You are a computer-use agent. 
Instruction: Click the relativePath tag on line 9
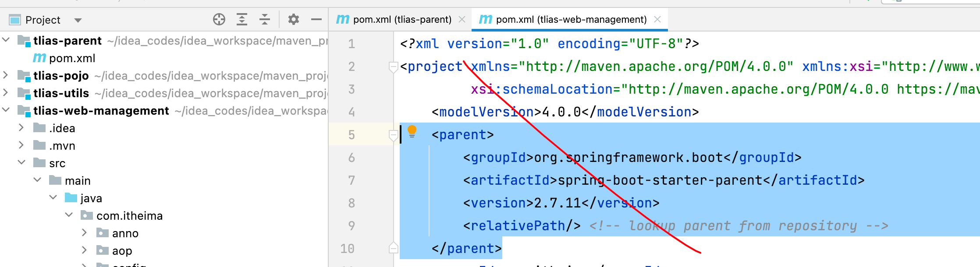522,226
